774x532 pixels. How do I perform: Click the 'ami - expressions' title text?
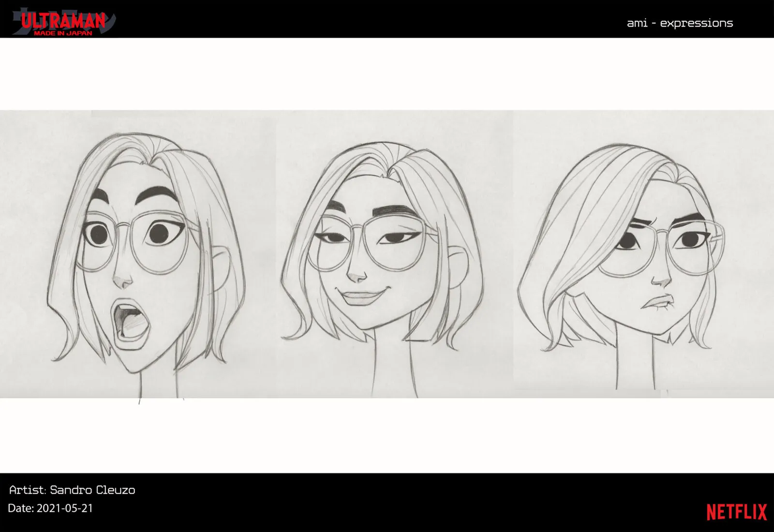coord(680,23)
